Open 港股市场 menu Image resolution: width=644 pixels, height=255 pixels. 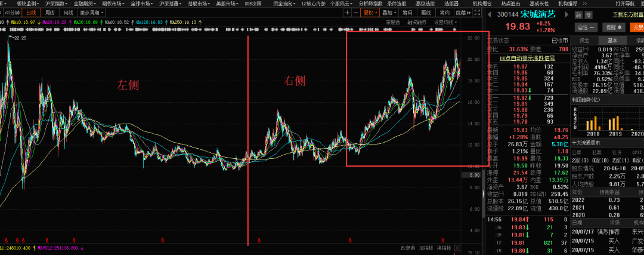(x=199, y=4)
